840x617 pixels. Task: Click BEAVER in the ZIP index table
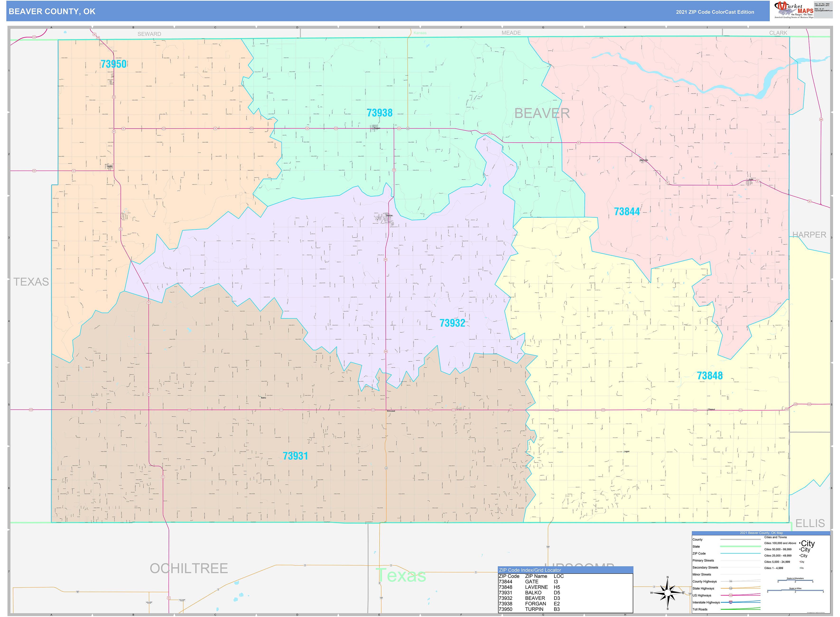[535, 598]
